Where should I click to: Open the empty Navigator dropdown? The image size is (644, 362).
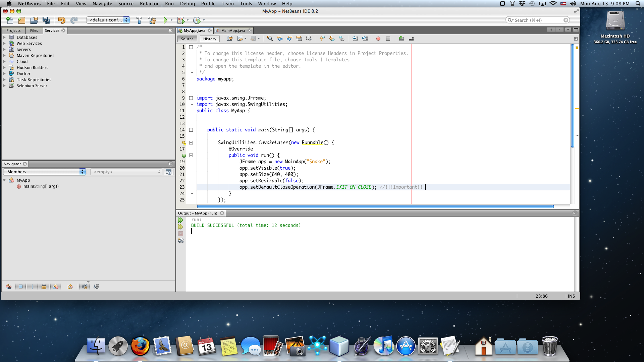click(126, 172)
